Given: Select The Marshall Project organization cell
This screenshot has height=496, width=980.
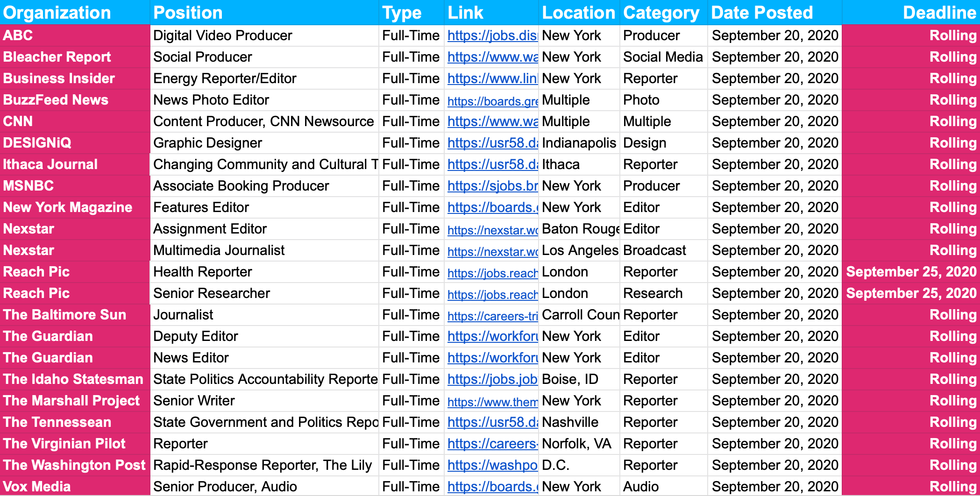Looking at the screenshot, I should click(75, 401).
